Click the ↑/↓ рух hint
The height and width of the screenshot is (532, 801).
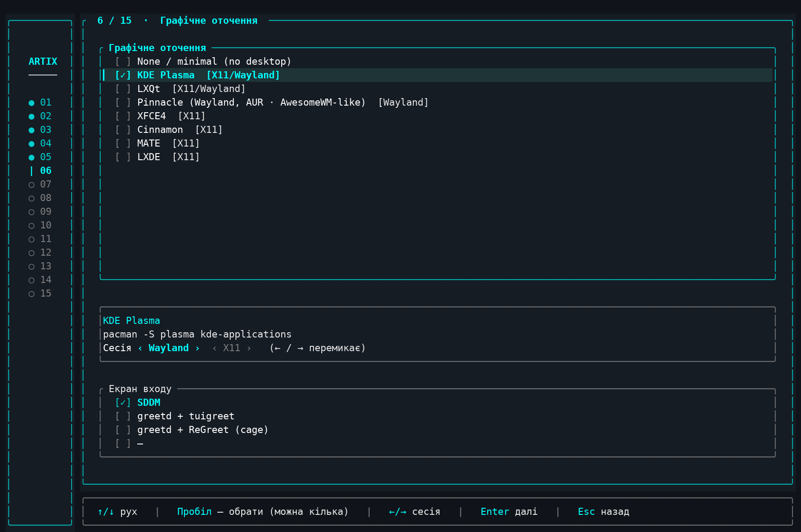[118, 512]
